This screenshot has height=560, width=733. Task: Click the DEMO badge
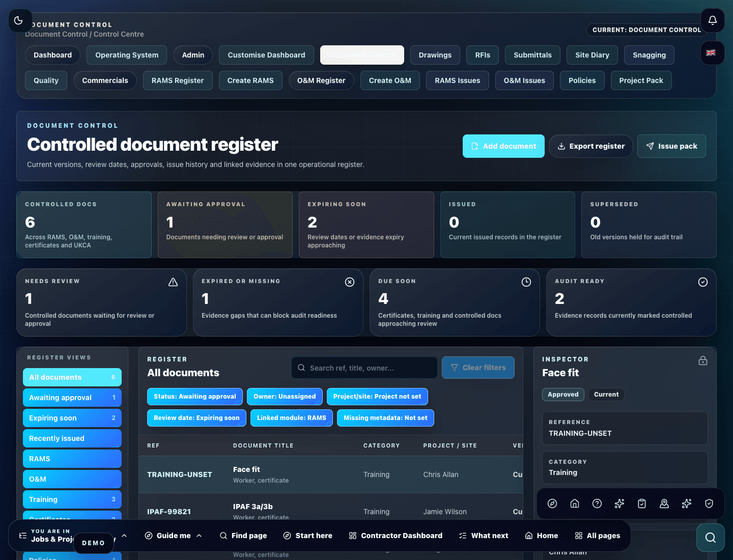tap(93, 543)
